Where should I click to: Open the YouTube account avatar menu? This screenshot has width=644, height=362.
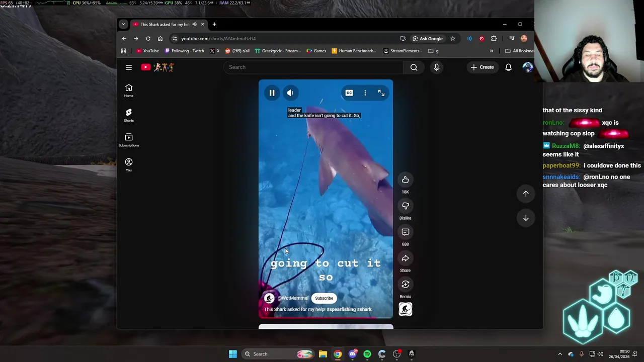coord(527,67)
